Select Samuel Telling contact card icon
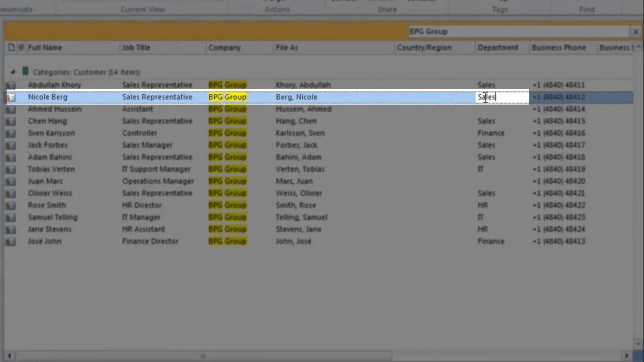Screen dimensions: 644x362 pyautogui.click(x=10, y=217)
